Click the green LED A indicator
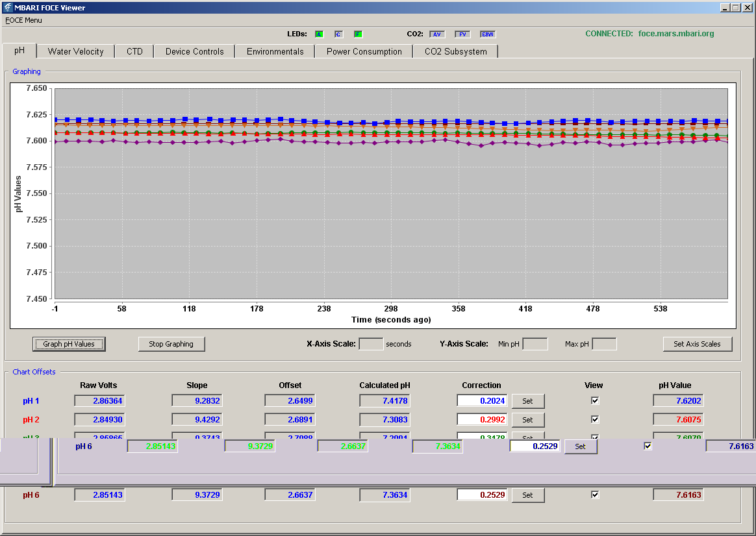The image size is (756, 536). point(319,34)
